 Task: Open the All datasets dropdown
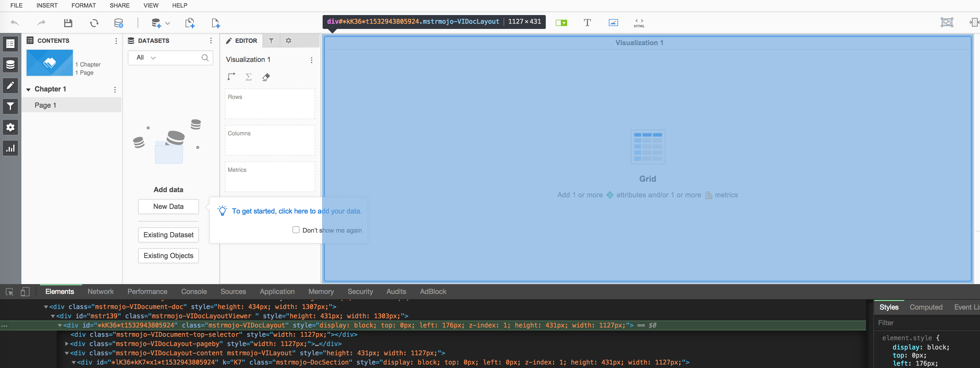tap(147, 58)
